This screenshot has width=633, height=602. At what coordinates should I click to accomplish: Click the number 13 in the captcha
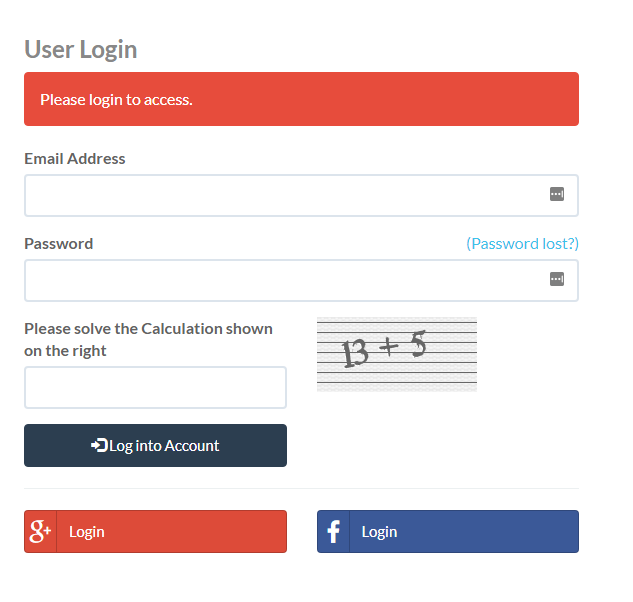356,352
